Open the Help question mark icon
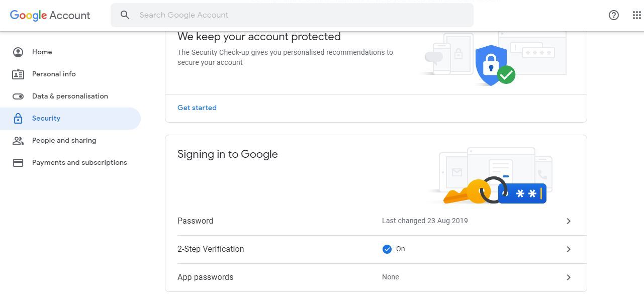The height and width of the screenshot is (301, 644). (x=613, y=15)
